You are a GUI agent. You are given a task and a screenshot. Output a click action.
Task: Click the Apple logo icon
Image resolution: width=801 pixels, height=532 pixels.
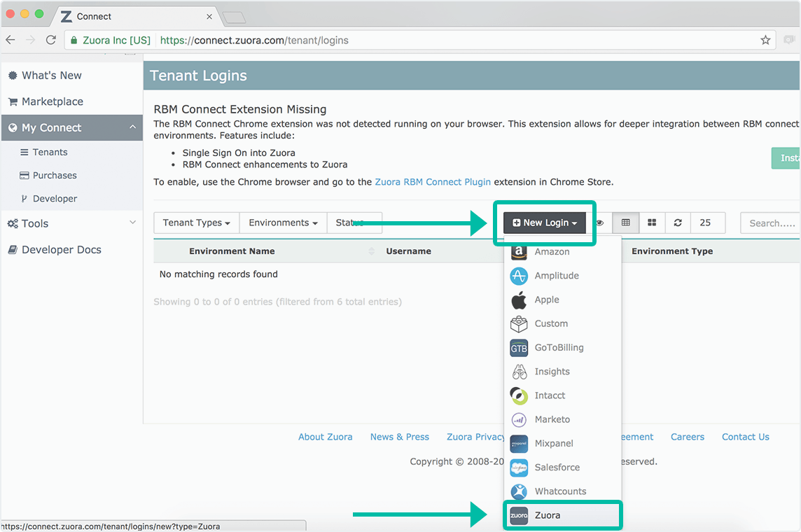click(x=519, y=300)
